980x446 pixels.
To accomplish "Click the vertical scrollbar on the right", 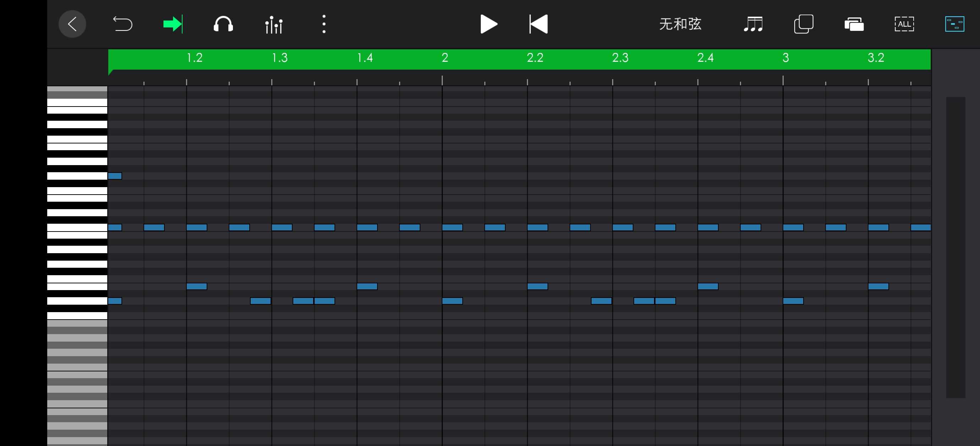I will click(x=956, y=248).
